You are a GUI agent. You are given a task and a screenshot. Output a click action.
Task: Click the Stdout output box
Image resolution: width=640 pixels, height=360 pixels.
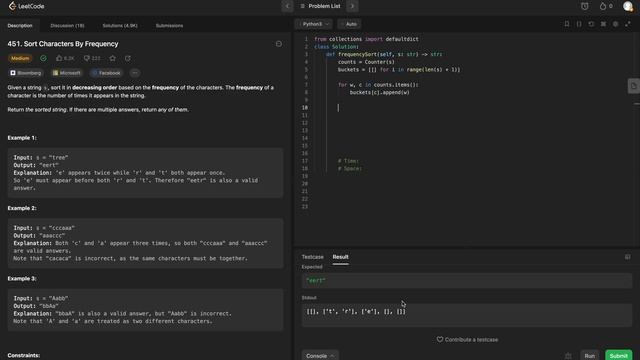[x=467, y=315]
